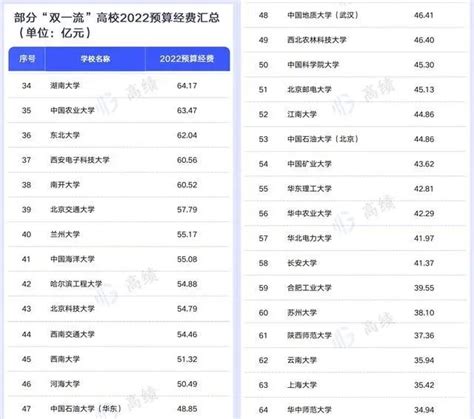Select 陕西师范大学 entry

(310, 335)
